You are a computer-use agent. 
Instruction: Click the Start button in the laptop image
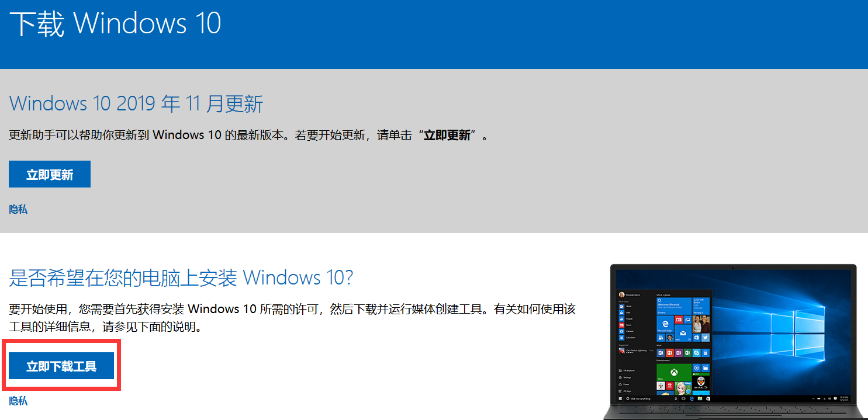coord(620,398)
